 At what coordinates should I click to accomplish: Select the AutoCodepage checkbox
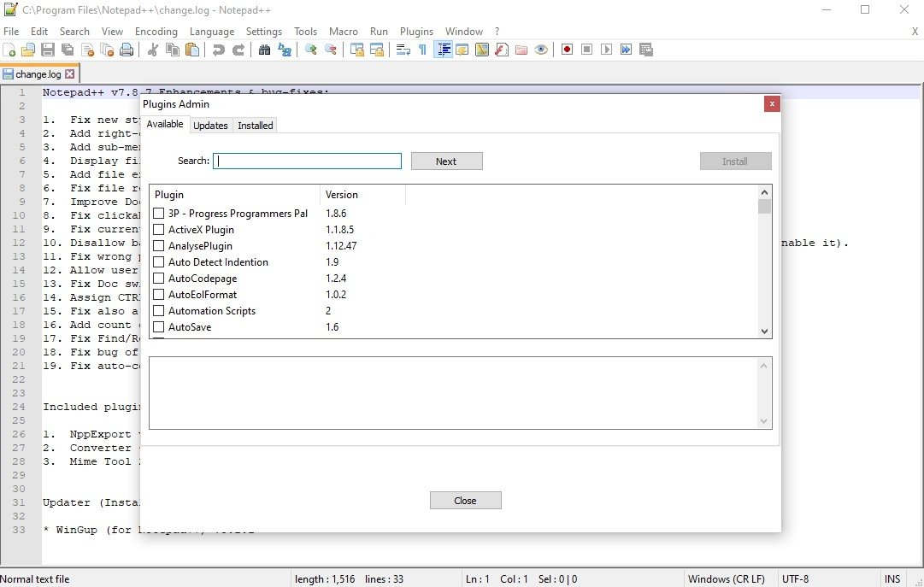pyautogui.click(x=158, y=279)
